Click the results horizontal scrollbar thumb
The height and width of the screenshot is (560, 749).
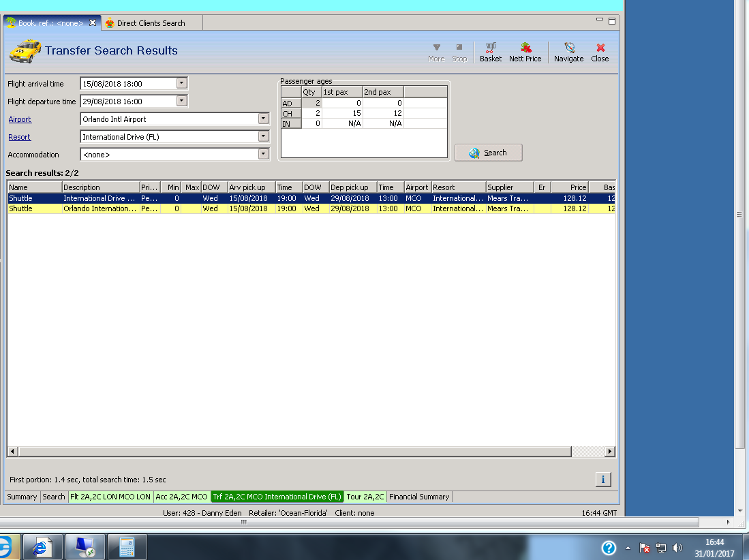[294, 451]
